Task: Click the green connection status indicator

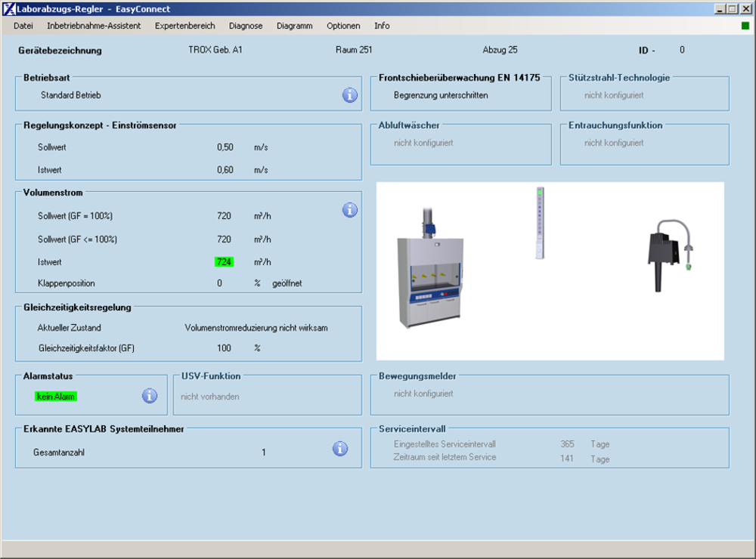Action: pyautogui.click(x=745, y=26)
